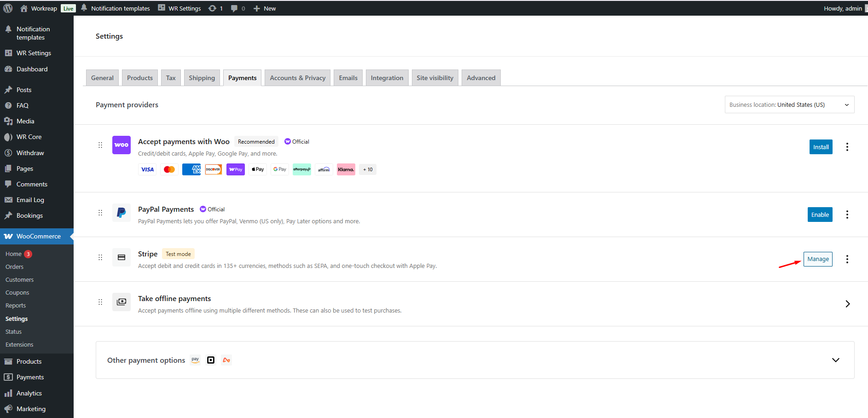Switch to the Accounts & Privacy tab
The image size is (868, 418).
(x=297, y=78)
